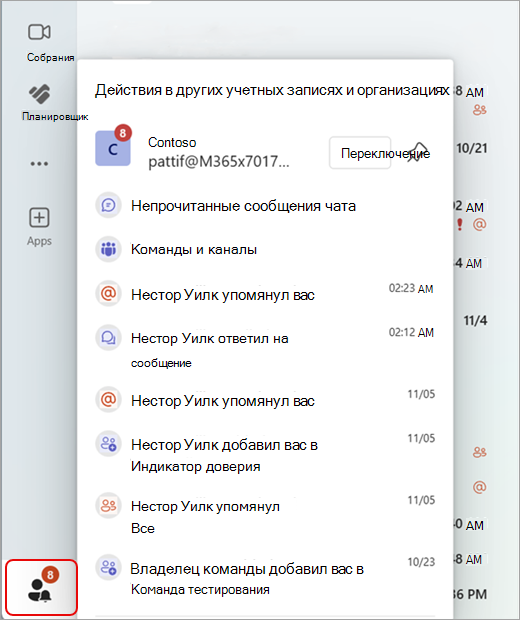The width and height of the screenshot is (520, 620).
Task: Click the @ icon beside Нестор Уилк упомянул вас 11/05
Action: 108,400
